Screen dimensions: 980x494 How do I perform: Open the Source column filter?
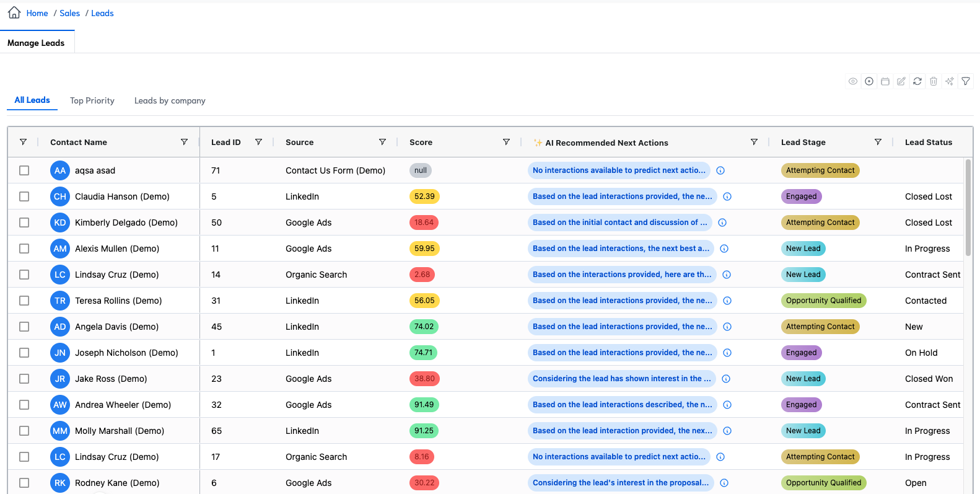coord(382,142)
